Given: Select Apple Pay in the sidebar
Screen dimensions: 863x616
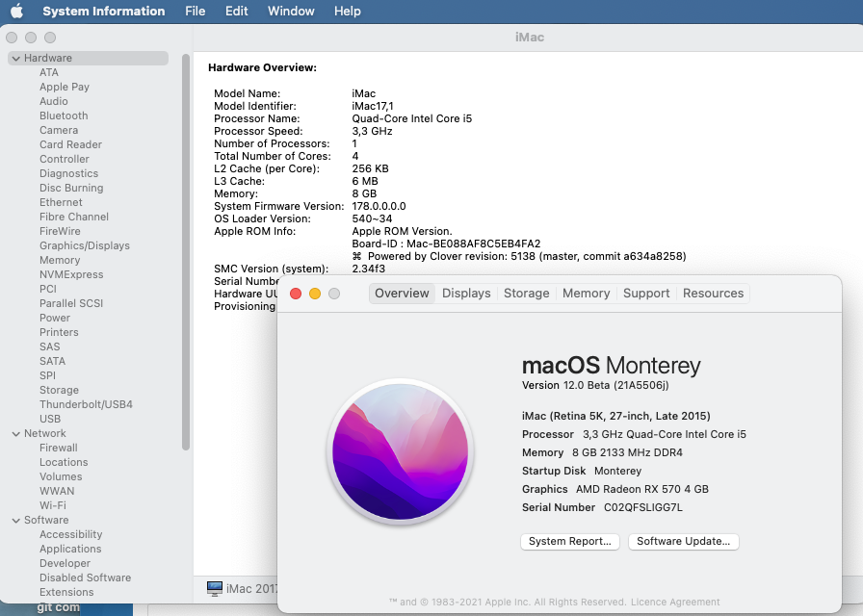Looking at the screenshot, I should 65,87.
